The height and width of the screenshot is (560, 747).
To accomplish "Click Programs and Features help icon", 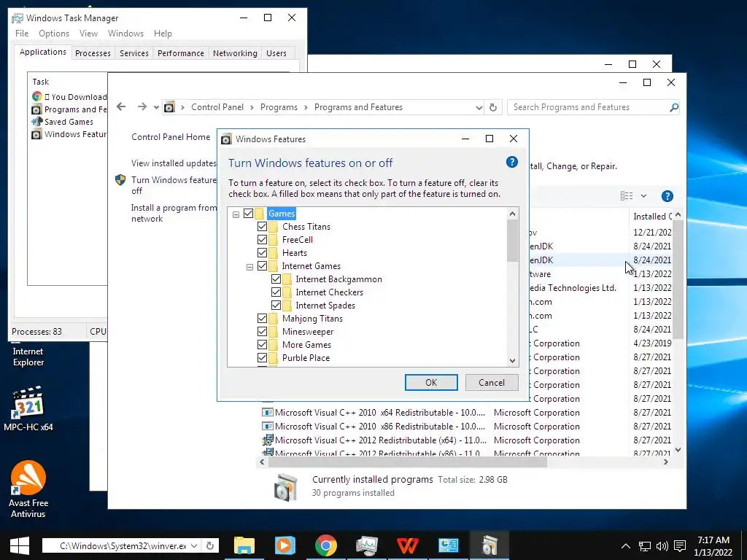I will coord(667,196).
